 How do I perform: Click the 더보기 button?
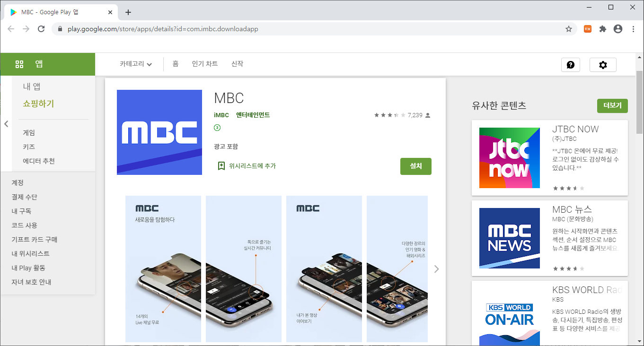tap(612, 106)
